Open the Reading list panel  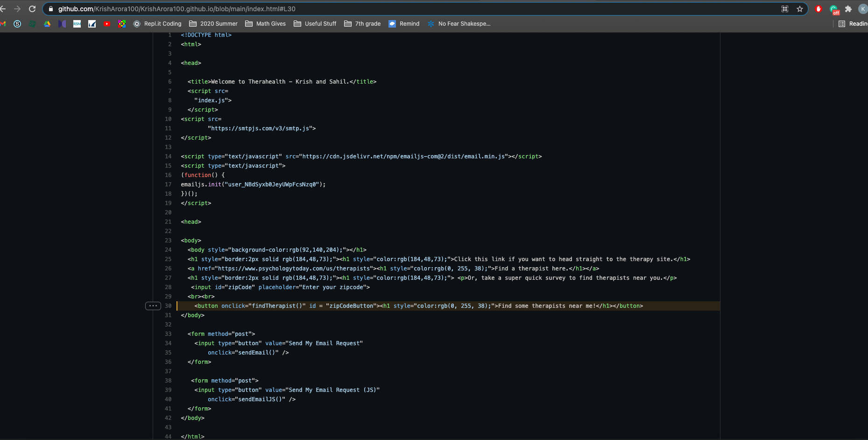pos(853,24)
